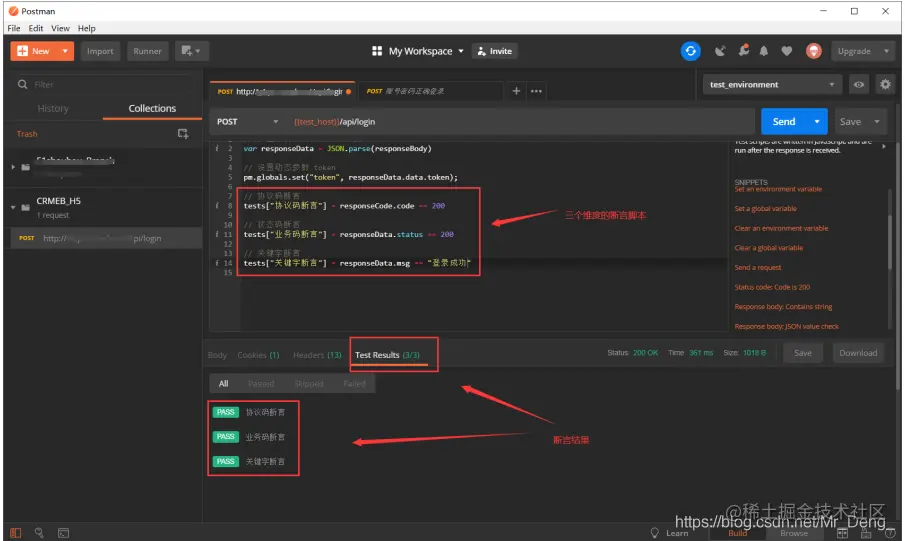Click the Invite button

tap(495, 51)
